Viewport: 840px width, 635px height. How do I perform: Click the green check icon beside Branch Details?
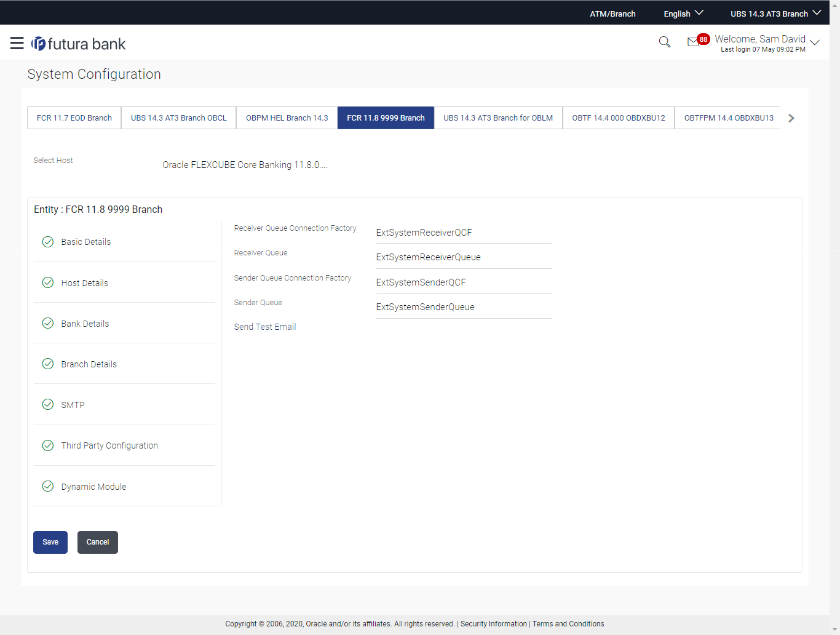[47, 364]
